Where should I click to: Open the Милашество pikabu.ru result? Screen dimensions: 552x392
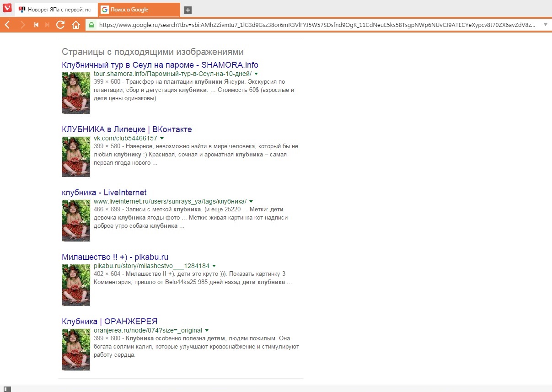point(115,257)
